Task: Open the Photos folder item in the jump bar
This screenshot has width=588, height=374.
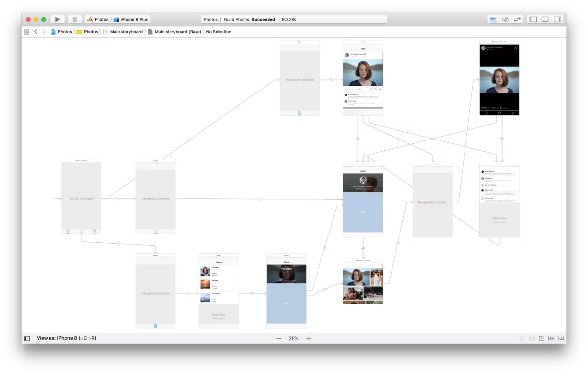Action: click(87, 32)
